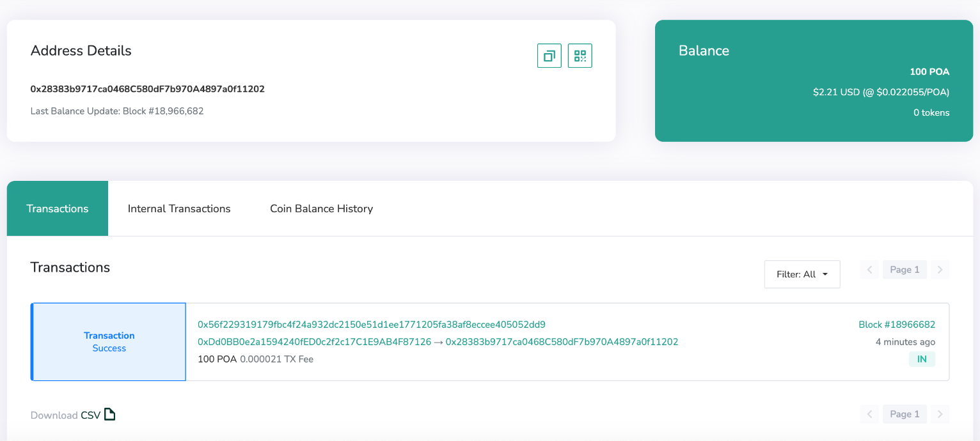Image resolution: width=980 pixels, height=441 pixels.
Task: Click the 0 tokens text
Action: 931,112
